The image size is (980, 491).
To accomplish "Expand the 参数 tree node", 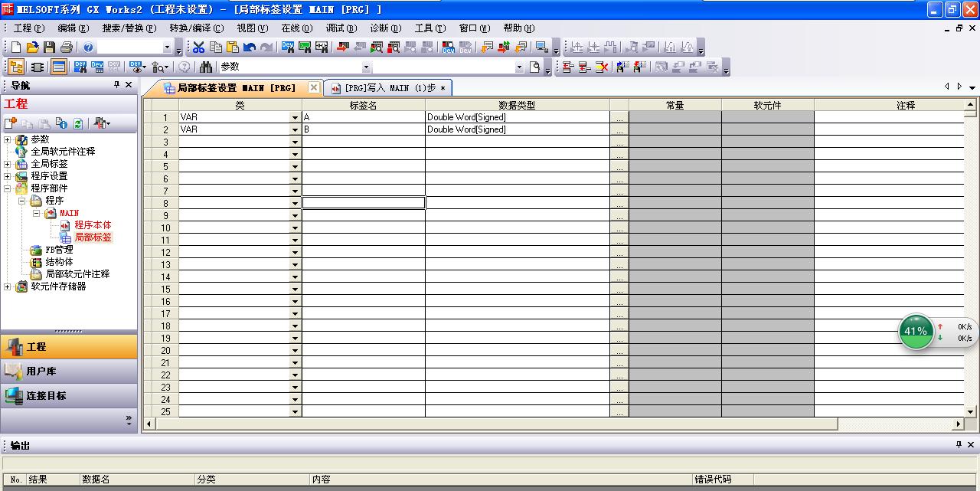I will tap(8, 139).
